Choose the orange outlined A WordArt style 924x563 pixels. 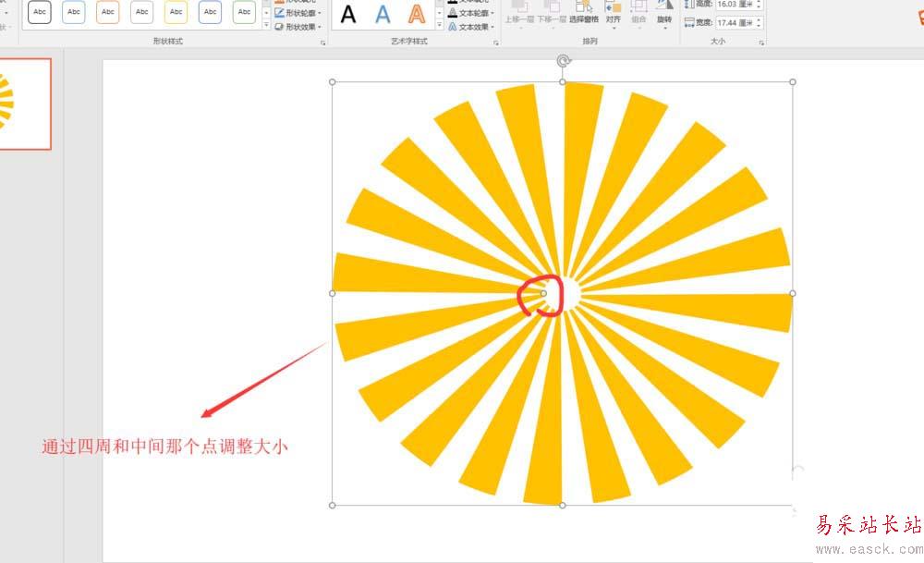(x=417, y=14)
